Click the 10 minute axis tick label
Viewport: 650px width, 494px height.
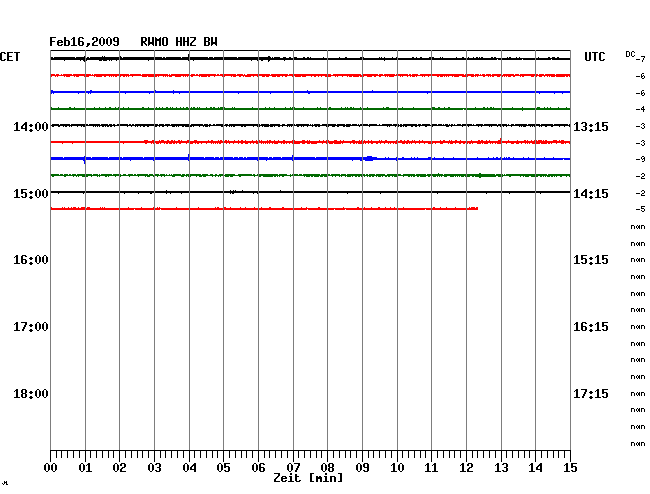[x=397, y=468]
